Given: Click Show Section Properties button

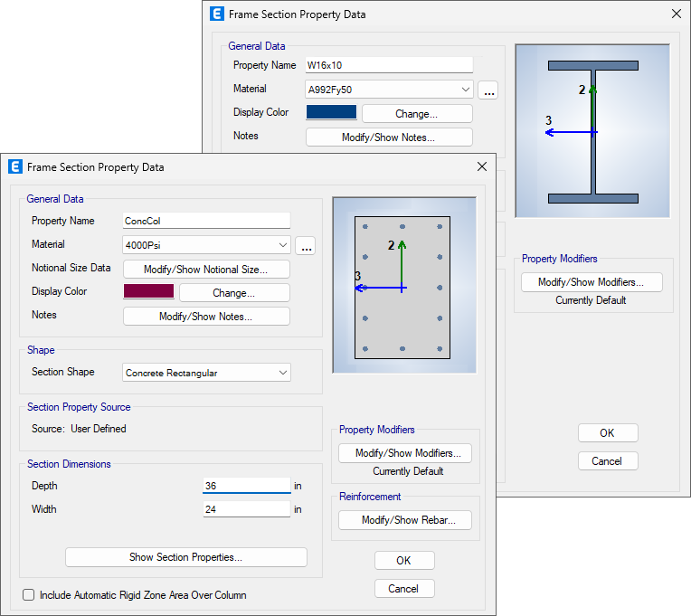Looking at the screenshot, I should [186, 557].
